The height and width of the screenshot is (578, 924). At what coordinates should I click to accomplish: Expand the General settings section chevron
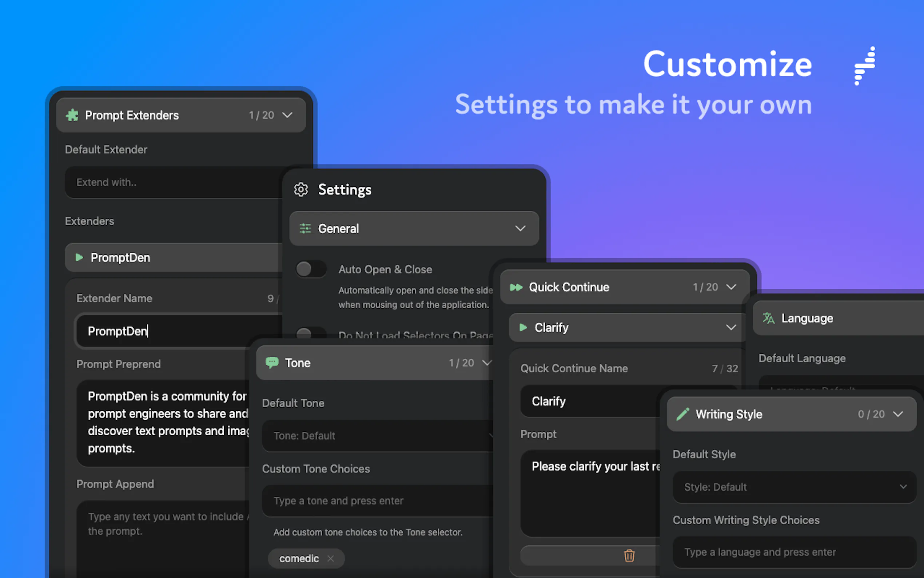520,229
